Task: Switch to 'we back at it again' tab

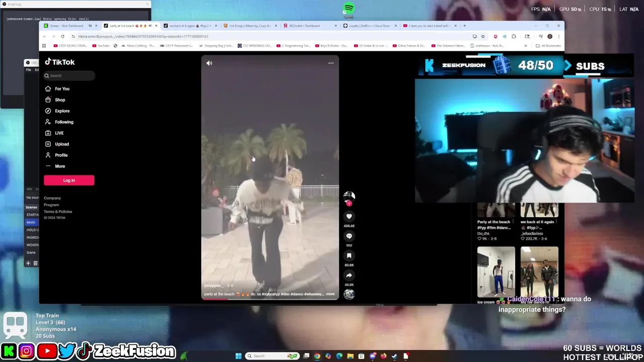Action: point(190,26)
